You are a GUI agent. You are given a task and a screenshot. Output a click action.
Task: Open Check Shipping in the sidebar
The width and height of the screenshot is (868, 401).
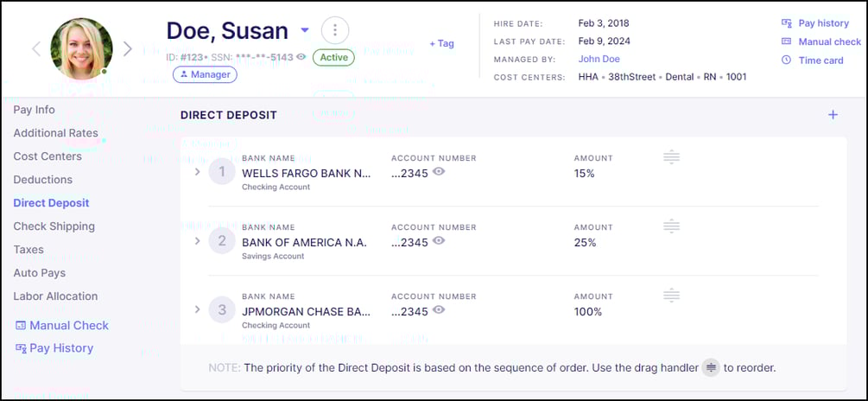pyautogui.click(x=54, y=226)
